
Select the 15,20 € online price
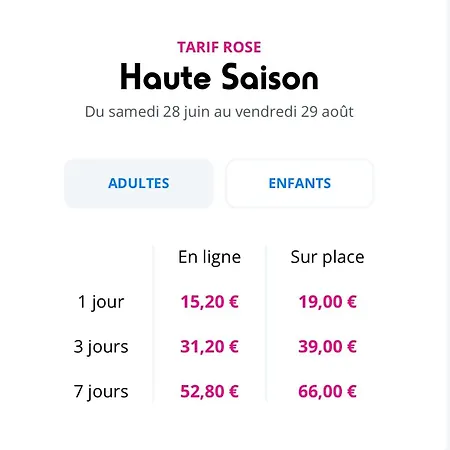[209, 302]
